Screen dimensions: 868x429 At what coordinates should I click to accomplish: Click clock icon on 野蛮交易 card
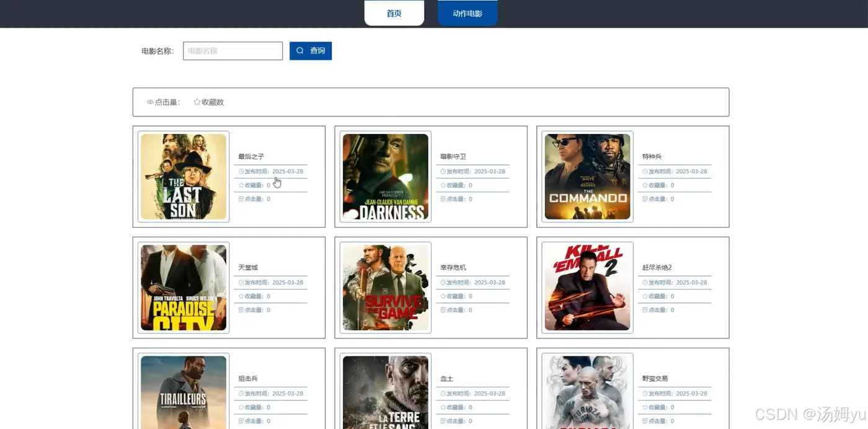point(645,394)
